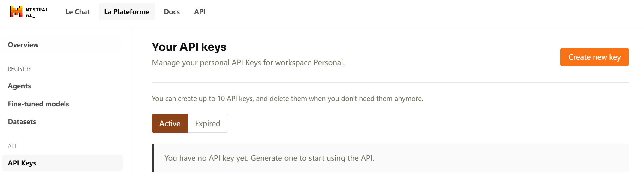Switch to the Active keys tab
The image size is (644, 176).
[170, 123]
